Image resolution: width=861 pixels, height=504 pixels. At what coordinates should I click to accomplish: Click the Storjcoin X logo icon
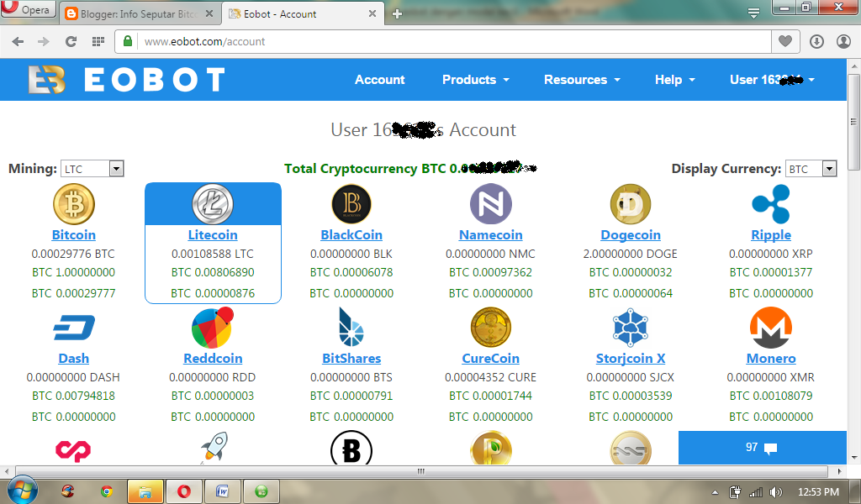pyautogui.click(x=631, y=328)
